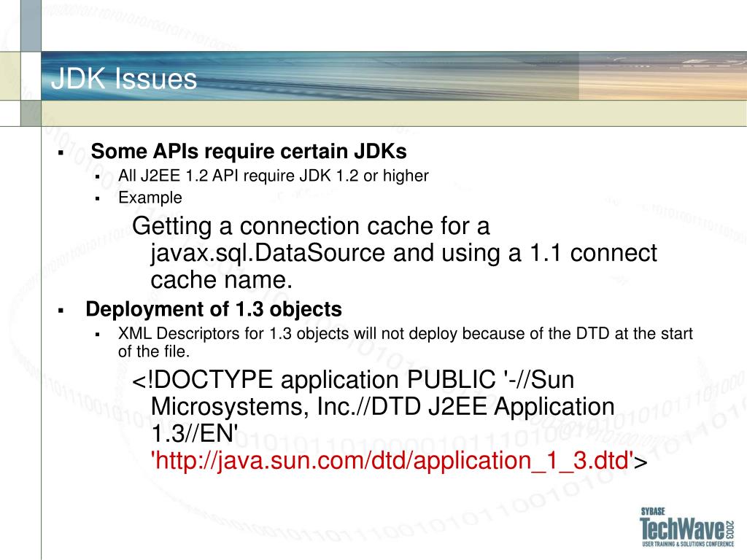Click the 'javax.sql.DataSource and using a 1.1 connect' line
Screen dimensions: 747x560
(403, 253)
